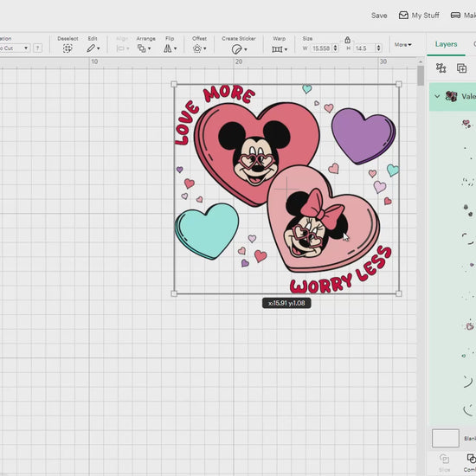The image size is (476, 476).
Task: Click the bottom-left selection handle
Action: (x=174, y=293)
